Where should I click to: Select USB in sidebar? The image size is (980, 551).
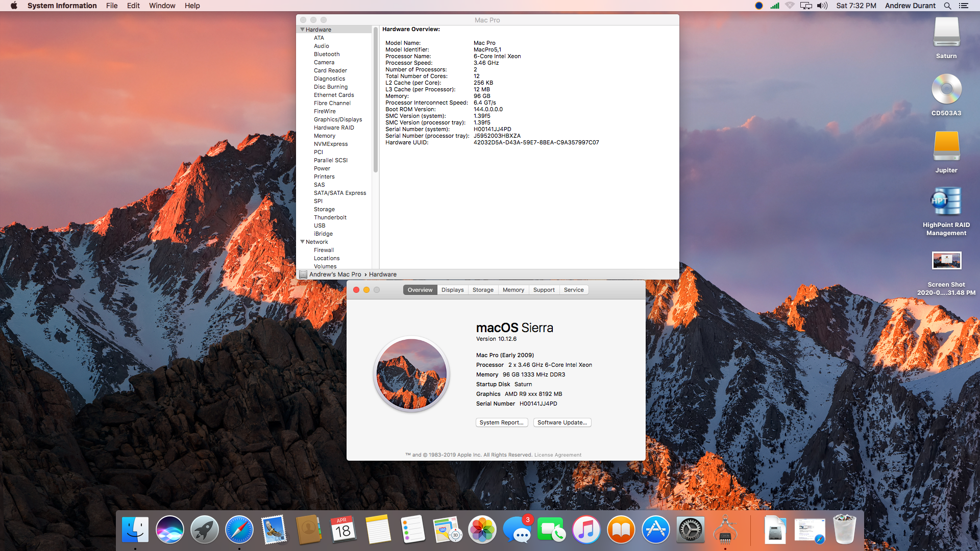click(320, 226)
